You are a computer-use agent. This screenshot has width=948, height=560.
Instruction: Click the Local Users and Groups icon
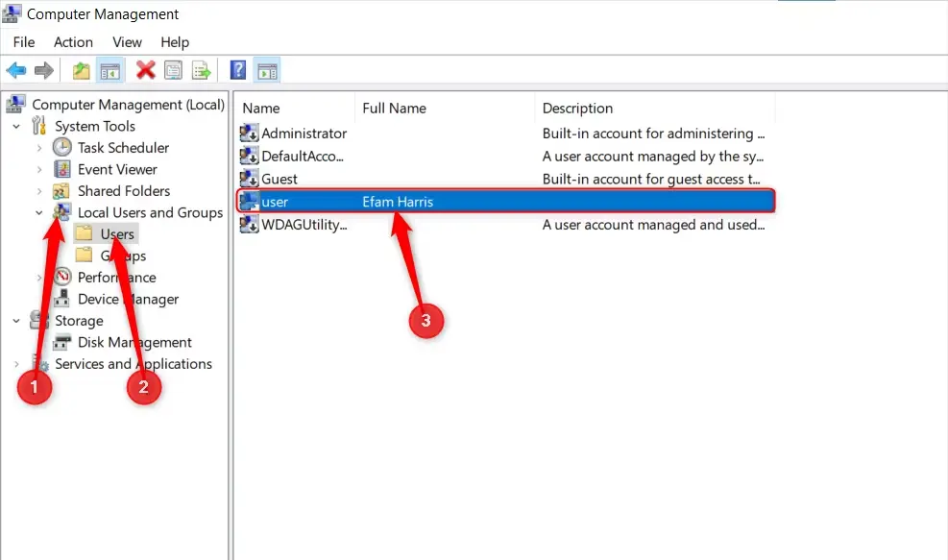[x=62, y=212]
